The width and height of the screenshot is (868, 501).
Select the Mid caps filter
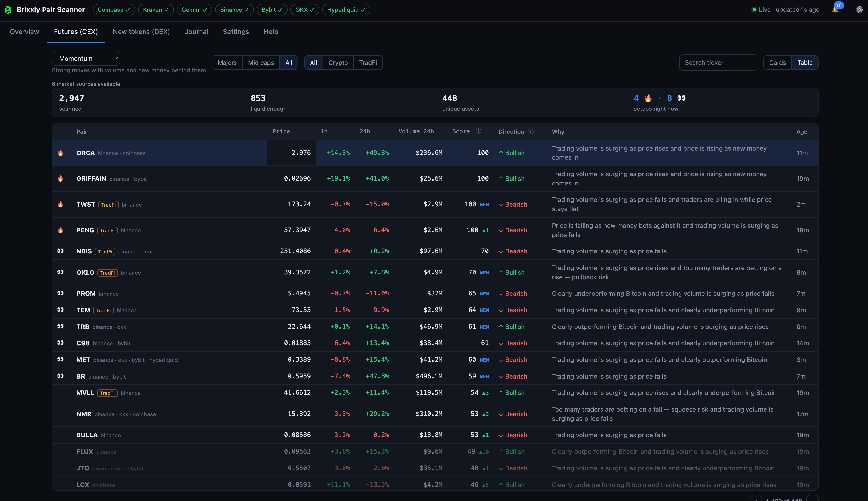261,63
